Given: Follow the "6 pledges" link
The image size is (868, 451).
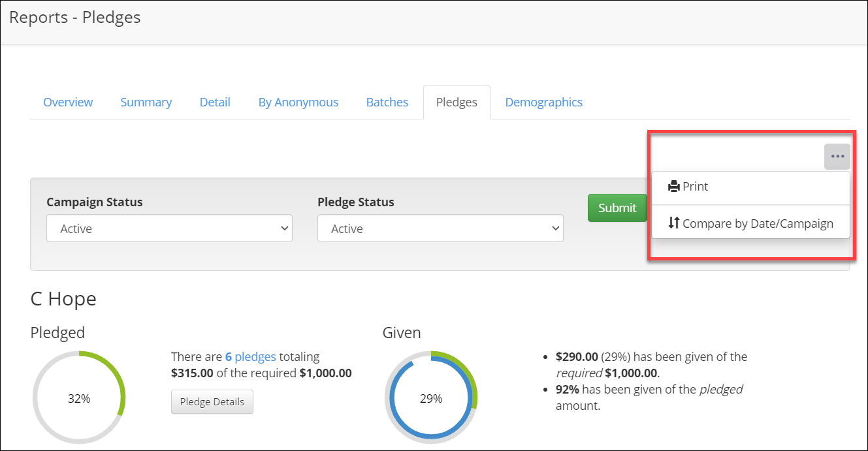Looking at the screenshot, I should click(x=250, y=357).
